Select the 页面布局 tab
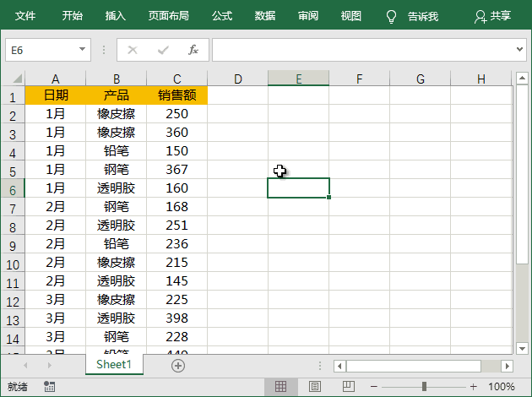532x397 pixels. [169, 15]
